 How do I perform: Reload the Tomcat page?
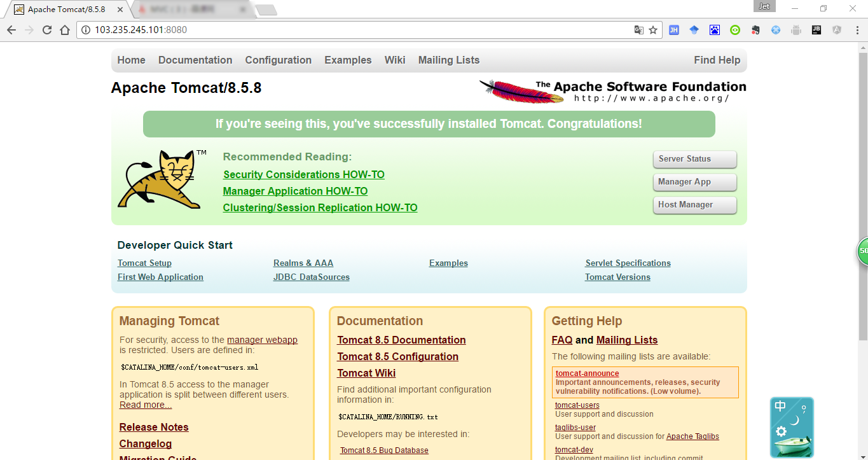47,30
